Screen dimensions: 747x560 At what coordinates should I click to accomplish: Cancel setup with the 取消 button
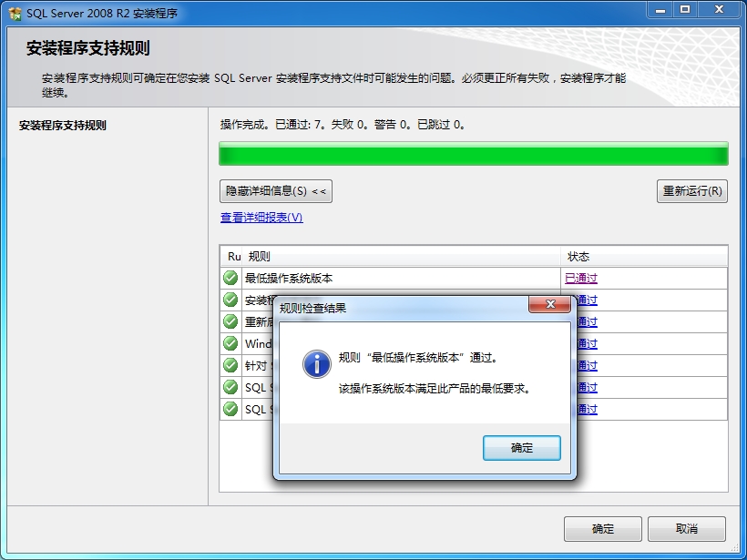pos(687,528)
